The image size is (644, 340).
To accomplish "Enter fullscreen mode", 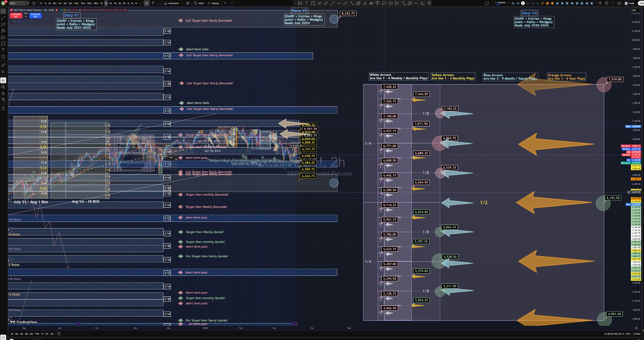I will [x=613, y=3].
